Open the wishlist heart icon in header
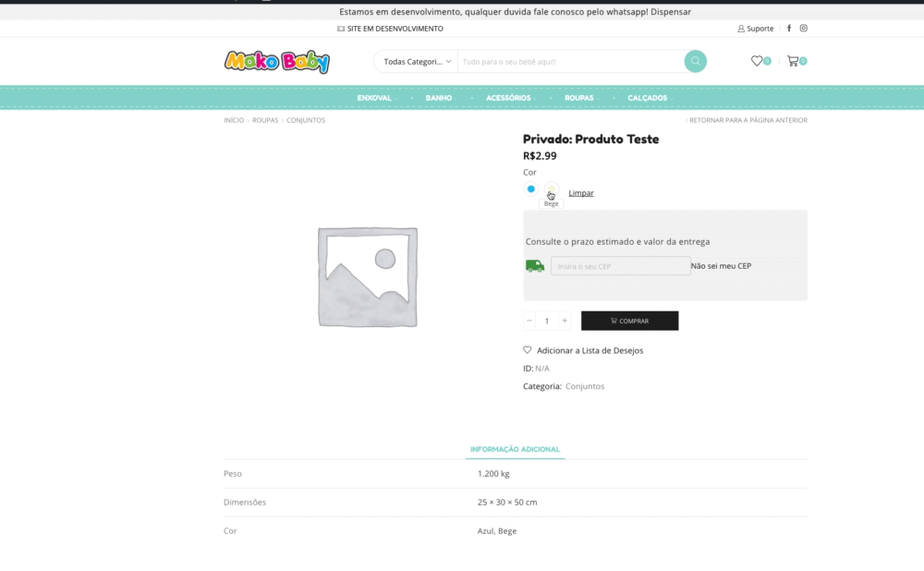 (x=757, y=61)
